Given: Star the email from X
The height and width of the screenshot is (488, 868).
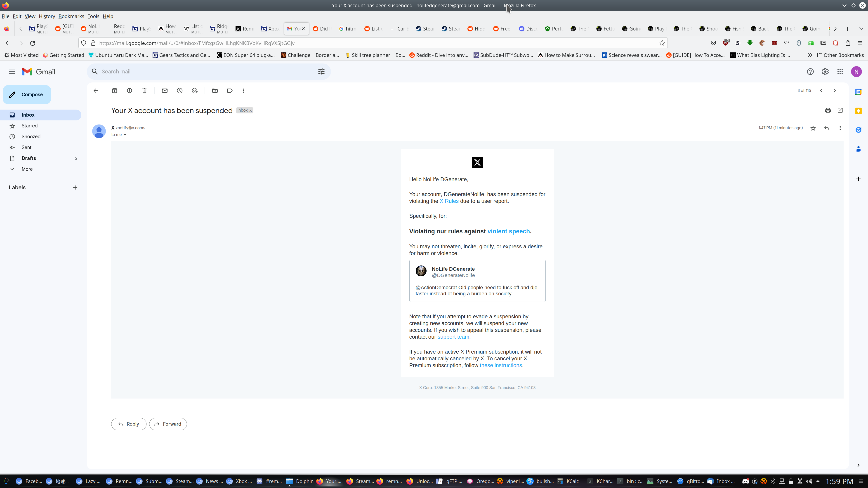Looking at the screenshot, I should tap(813, 128).
